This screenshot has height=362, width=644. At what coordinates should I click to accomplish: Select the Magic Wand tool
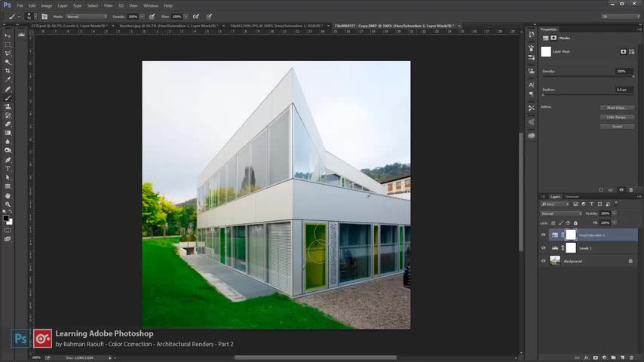(8, 62)
